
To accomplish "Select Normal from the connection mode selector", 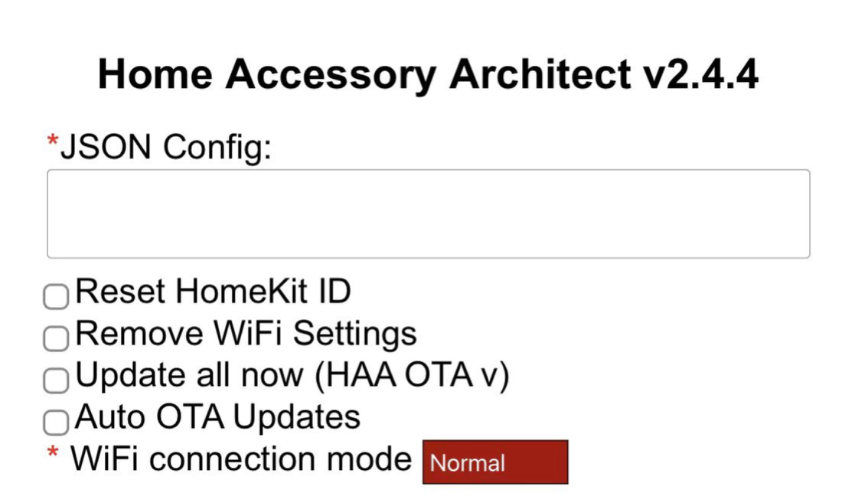I will [494, 461].
